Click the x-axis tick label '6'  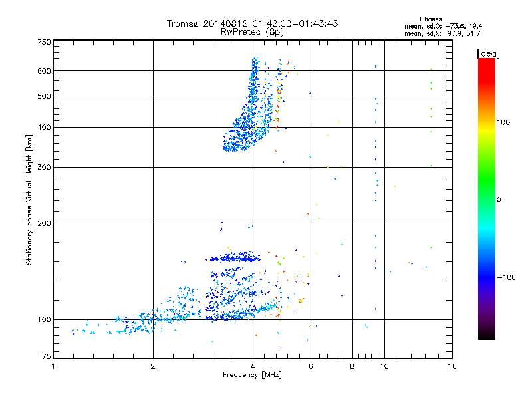point(311,366)
